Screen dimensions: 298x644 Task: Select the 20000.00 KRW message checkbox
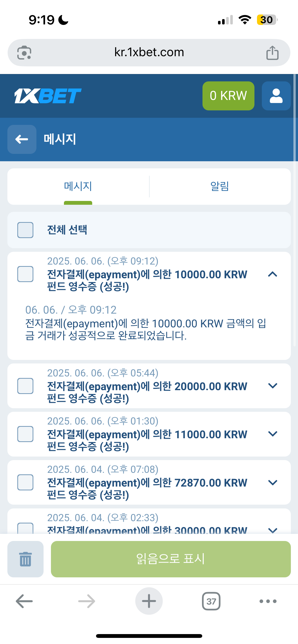pos(25,386)
